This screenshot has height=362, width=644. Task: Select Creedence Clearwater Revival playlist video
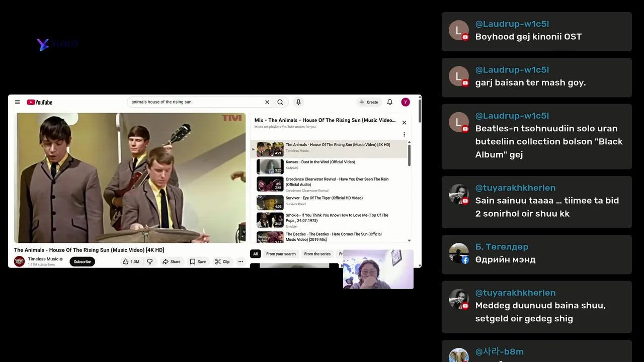tap(330, 184)
